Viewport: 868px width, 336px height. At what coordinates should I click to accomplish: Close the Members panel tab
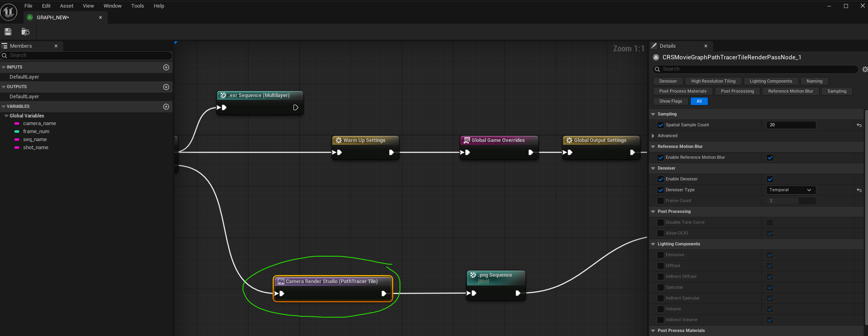click(56, 46)
